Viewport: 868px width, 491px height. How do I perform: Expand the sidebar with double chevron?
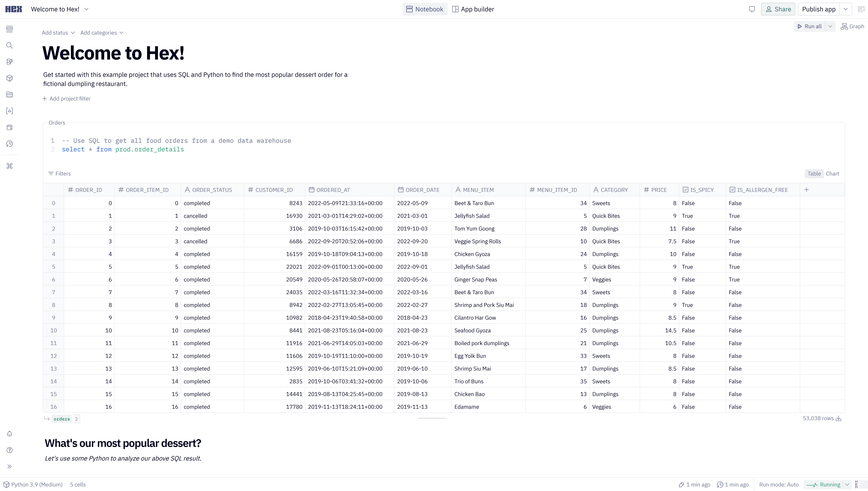[9, 467]
